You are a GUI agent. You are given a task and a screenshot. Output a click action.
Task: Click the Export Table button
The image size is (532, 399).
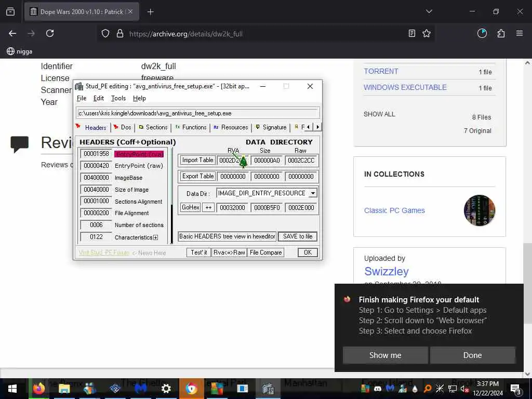coord(197,177)
